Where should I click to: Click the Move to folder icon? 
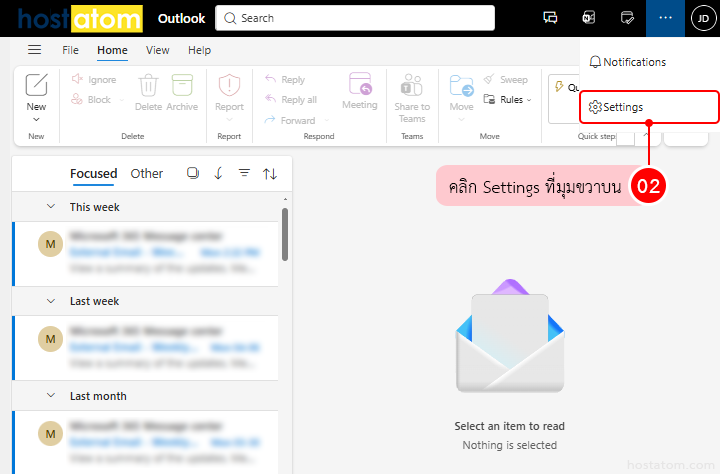pyautogui.click(x=461, y=85)
